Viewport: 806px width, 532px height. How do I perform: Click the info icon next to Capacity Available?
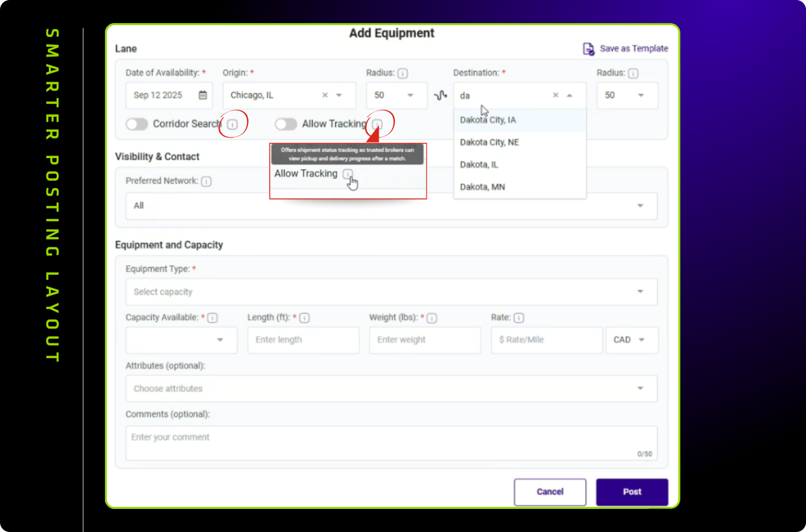point(212,318)
